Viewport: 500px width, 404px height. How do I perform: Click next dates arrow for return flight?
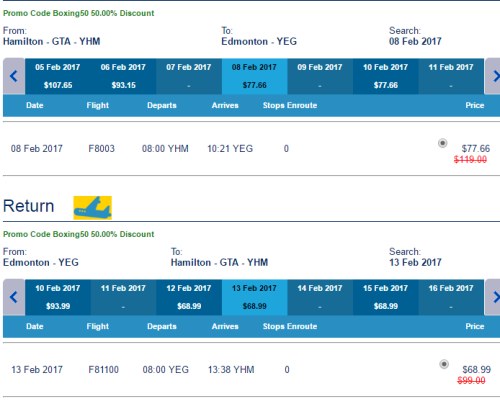(x=493, y=297)
